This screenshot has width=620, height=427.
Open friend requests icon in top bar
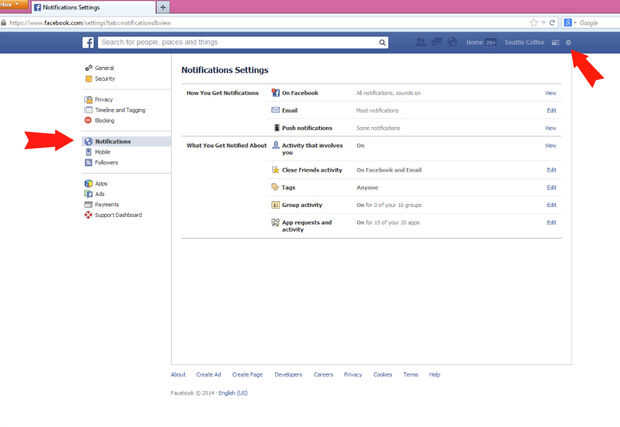coord(421,42)
